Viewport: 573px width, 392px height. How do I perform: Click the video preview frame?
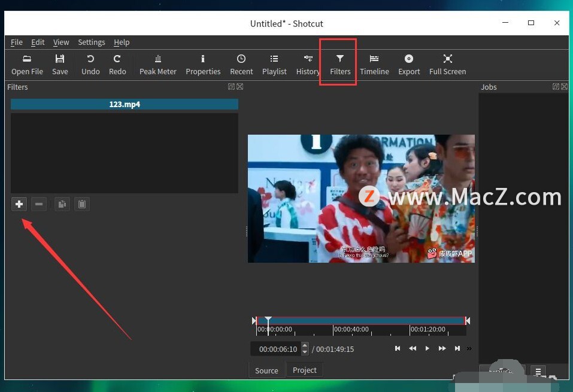(361, 198)
